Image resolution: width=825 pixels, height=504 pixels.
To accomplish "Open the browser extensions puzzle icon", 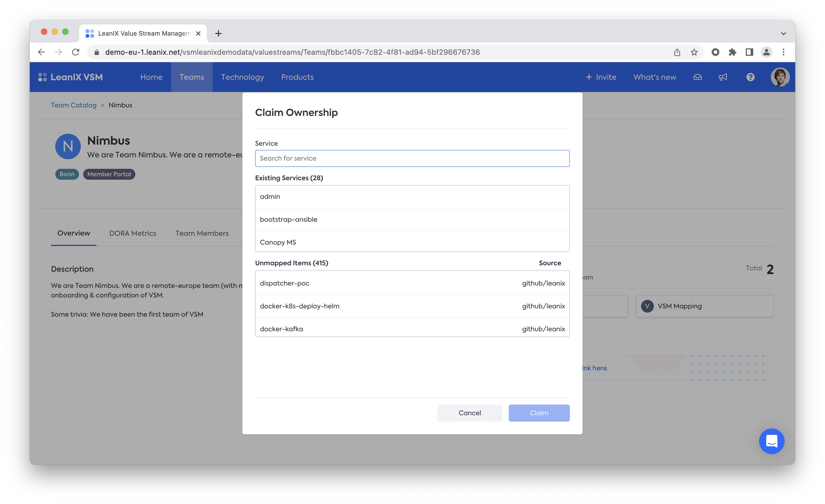I will point(732,52).
